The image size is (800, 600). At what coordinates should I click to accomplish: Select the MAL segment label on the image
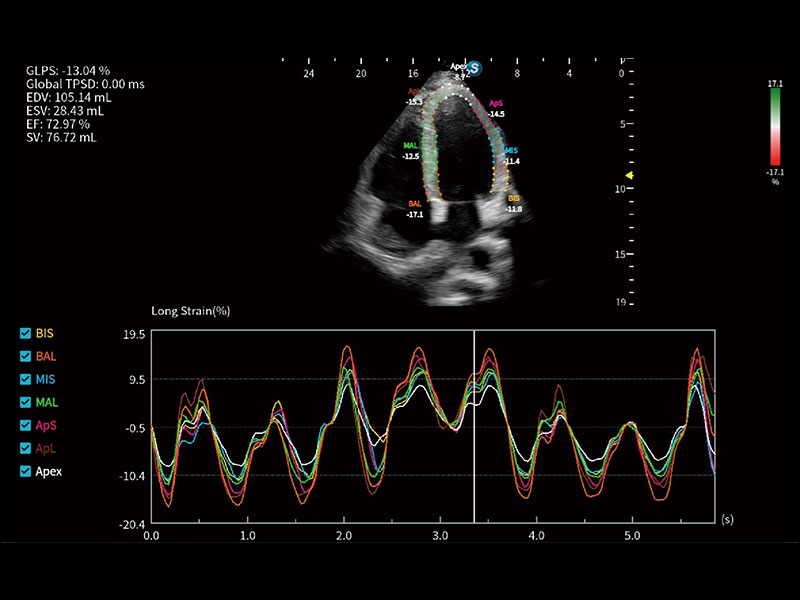point(411,145)
